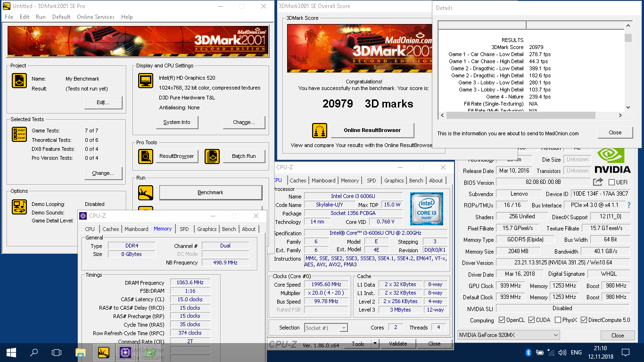Open the File menu in 3DMark

tap(9, 16)
